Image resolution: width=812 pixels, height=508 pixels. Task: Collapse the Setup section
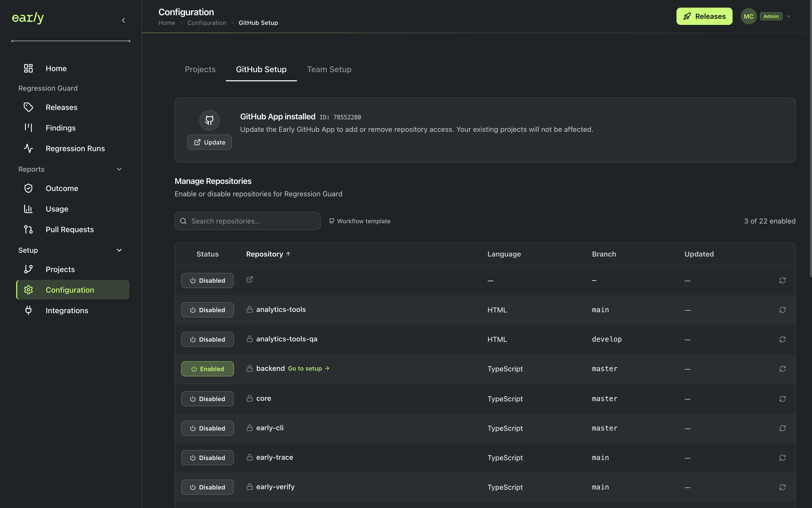pyautogui.click(x=119, y=250)
